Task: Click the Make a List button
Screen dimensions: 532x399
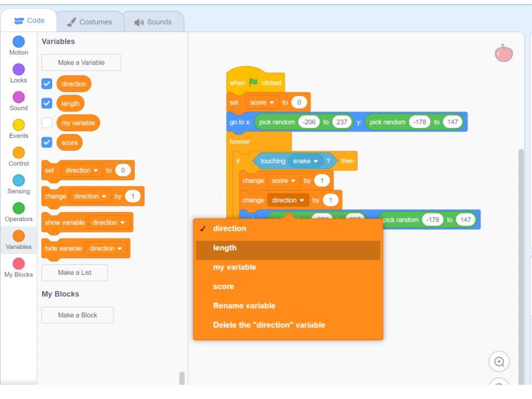Action: [75, 273]
